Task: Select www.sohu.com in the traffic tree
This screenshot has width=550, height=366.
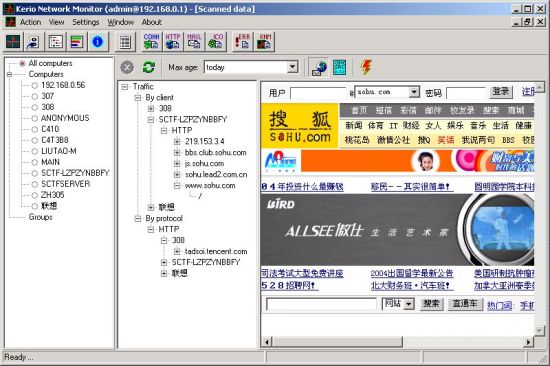Action: (210, 186)
